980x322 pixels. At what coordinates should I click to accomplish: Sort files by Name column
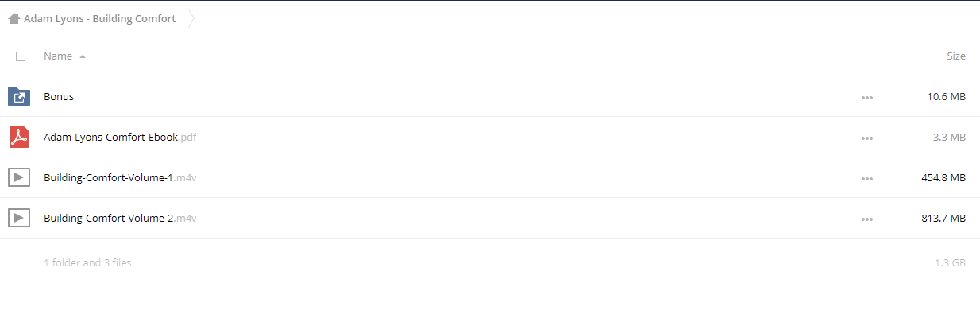[58, 56]
